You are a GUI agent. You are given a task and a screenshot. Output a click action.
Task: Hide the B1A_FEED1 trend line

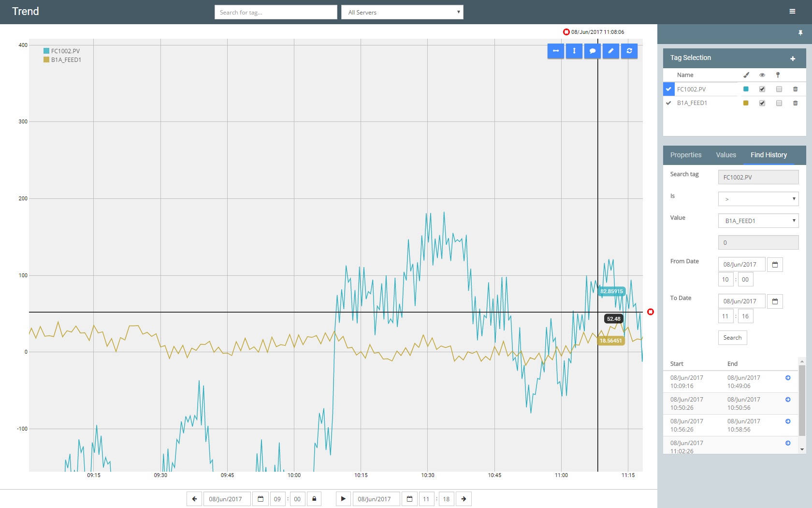[x=762, y=103]
